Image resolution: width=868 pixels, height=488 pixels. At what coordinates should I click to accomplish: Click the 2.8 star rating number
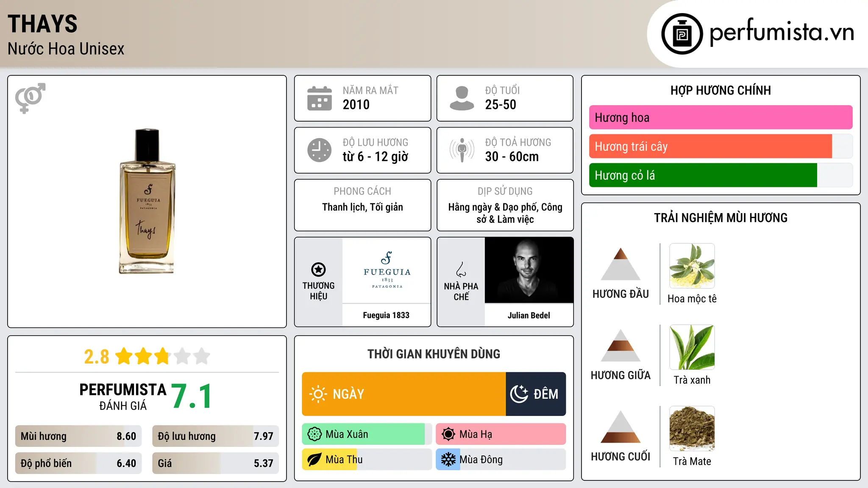click(96, 357)
